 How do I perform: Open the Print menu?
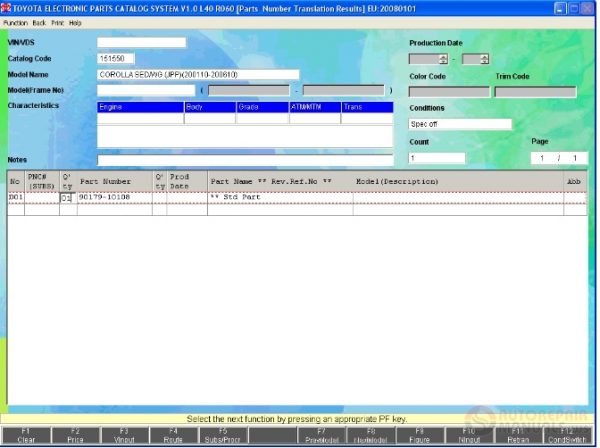coord(57,23)
